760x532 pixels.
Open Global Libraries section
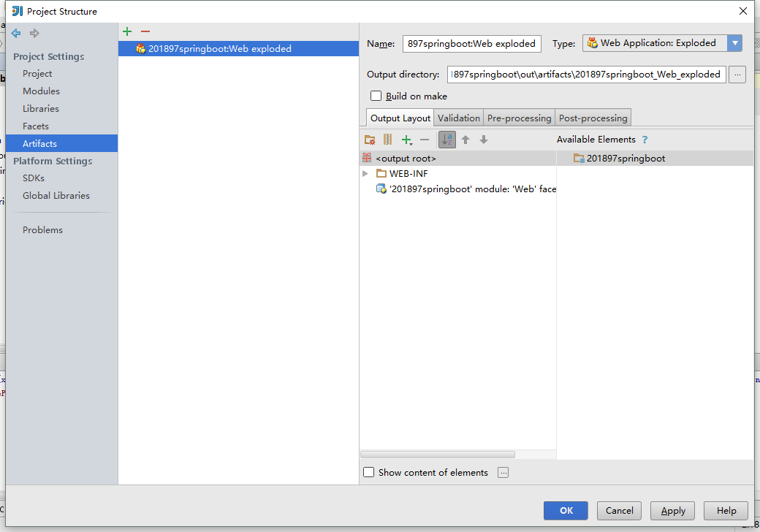coord(56,195)
